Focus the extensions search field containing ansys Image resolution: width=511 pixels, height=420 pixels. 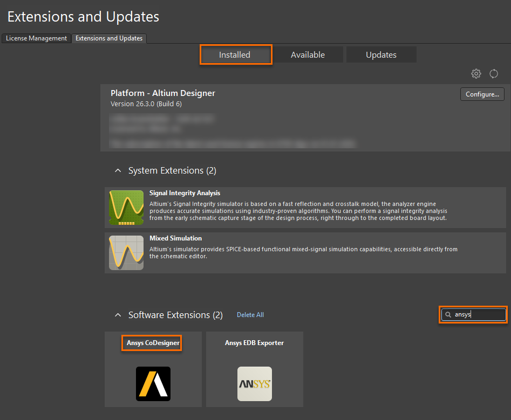[x=473, y=314]
